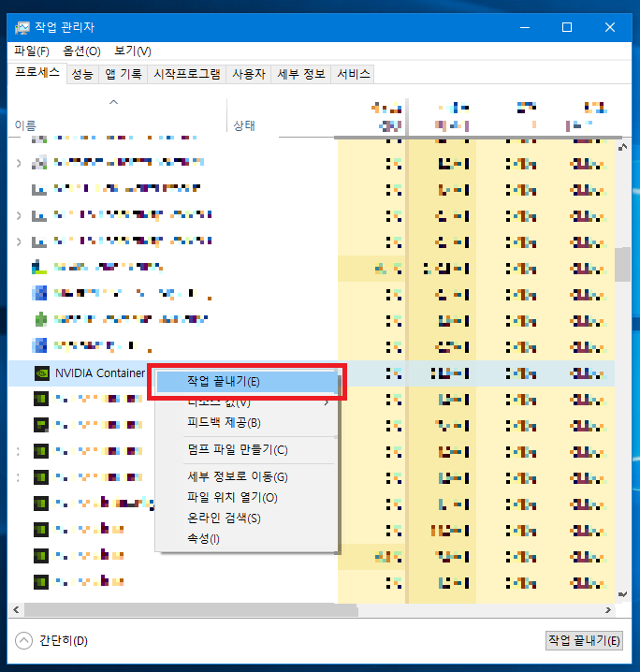
Task: Sort by the 상태 column header
Action: pos(244,125)
